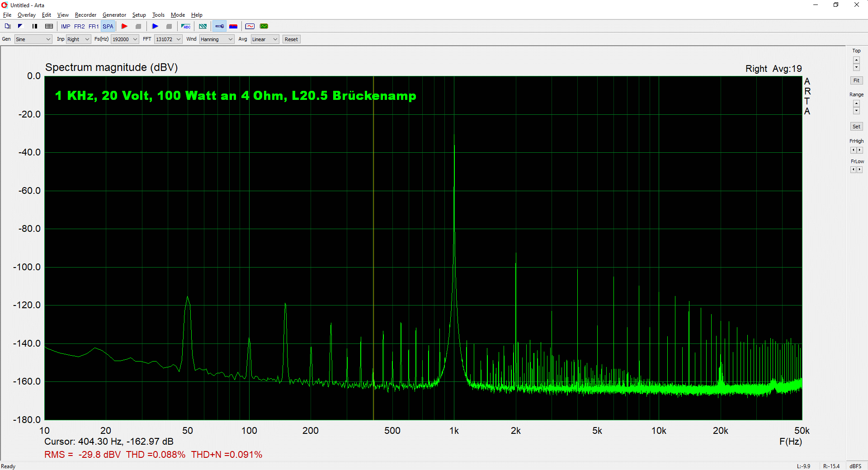Click the new document icon
Viewport: 868px width, 470px height.
coord(8,26)
